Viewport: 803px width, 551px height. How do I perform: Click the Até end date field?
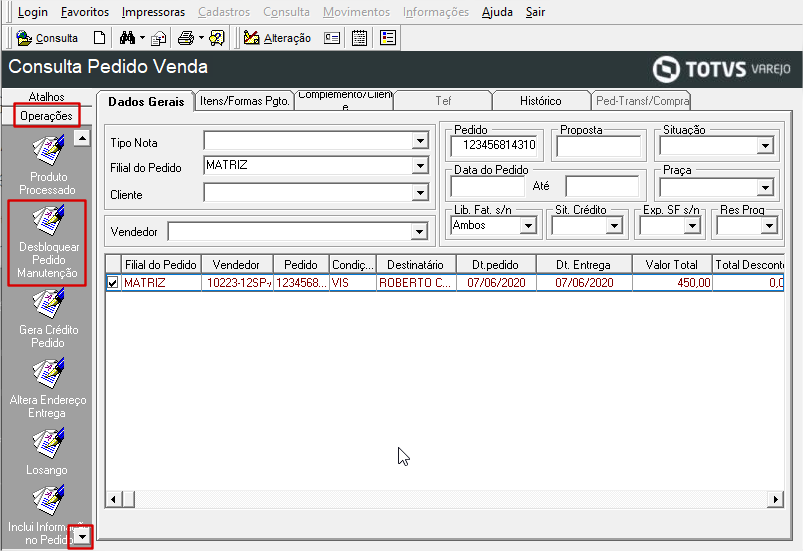pyautogui.click(x=602, y=187)
